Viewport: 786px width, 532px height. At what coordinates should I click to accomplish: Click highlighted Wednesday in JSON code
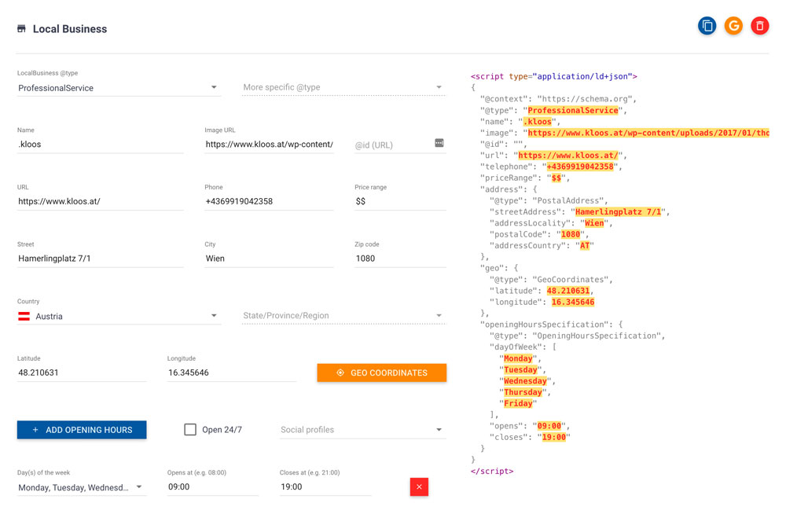[525, 381]
